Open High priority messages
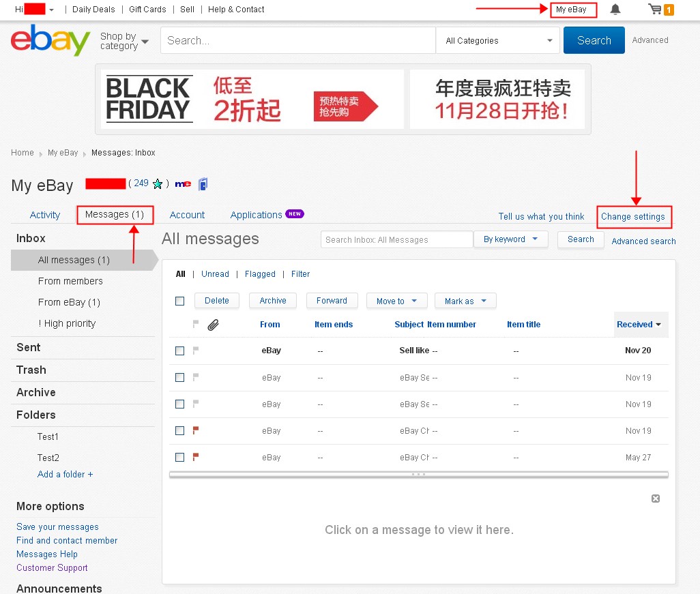 click(67, 323)
